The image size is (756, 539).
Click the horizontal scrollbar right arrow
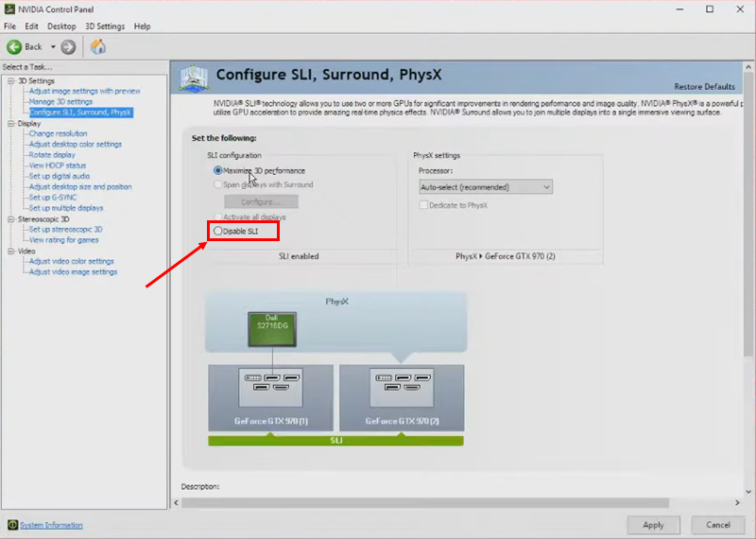coord(737,503)
